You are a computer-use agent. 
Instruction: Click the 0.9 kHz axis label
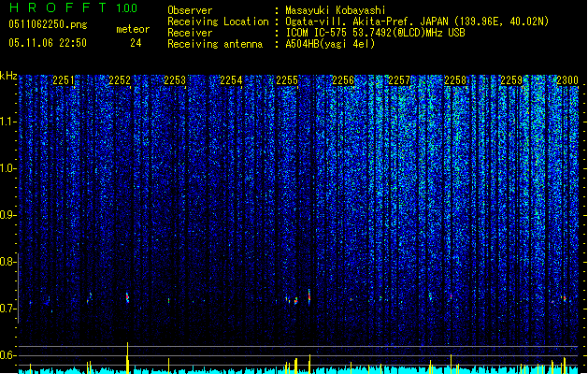click(x=8, y=215)
